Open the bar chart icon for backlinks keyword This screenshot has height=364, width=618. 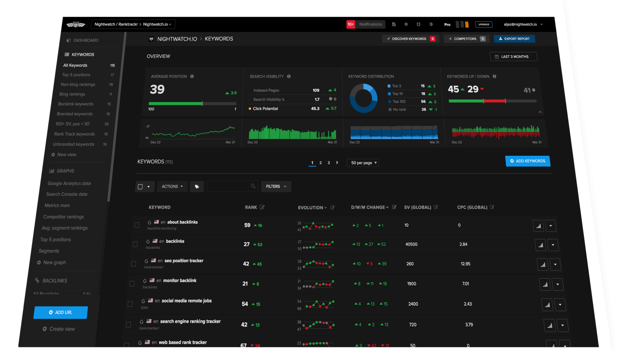coord(540,245)
